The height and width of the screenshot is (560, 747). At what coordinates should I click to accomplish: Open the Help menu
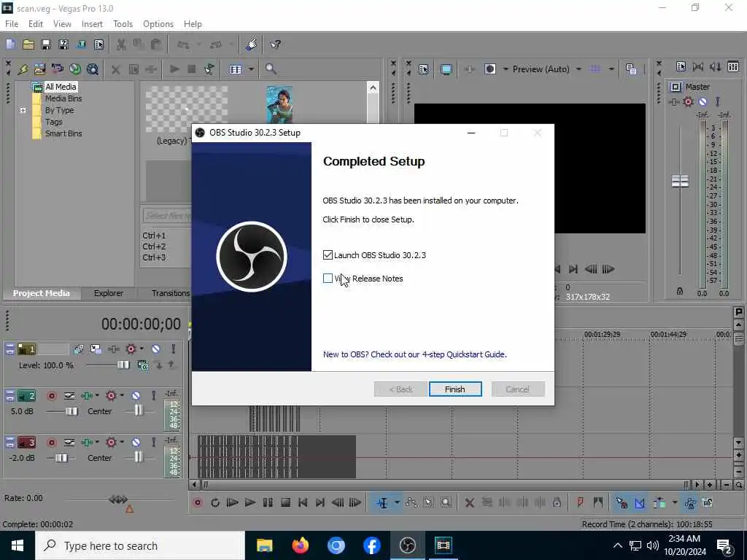(193, 24)
